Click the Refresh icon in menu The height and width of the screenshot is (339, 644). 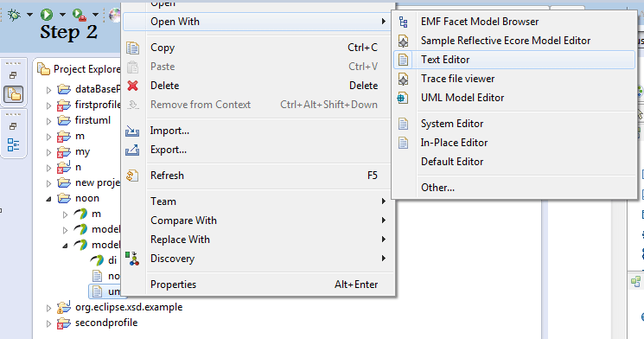(132, 176)
